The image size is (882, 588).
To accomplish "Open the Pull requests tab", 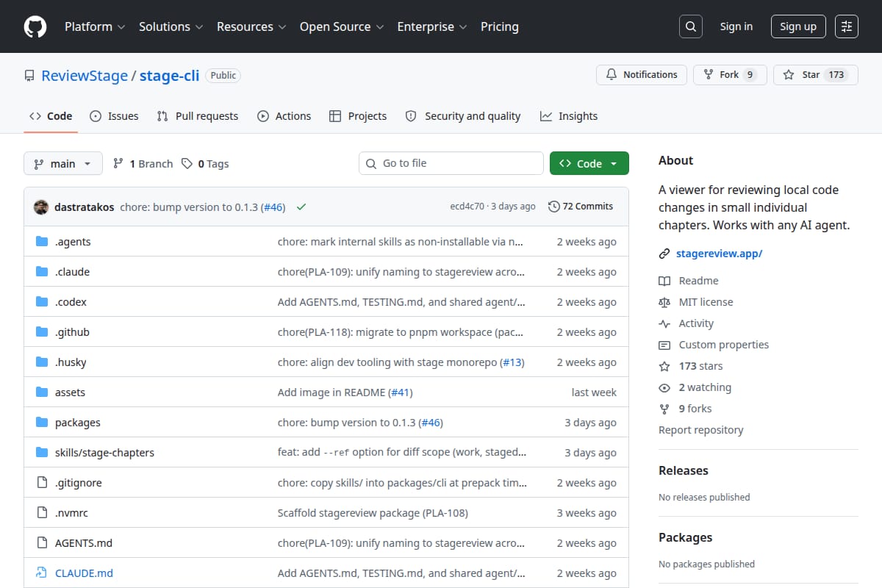I will 198,116.
